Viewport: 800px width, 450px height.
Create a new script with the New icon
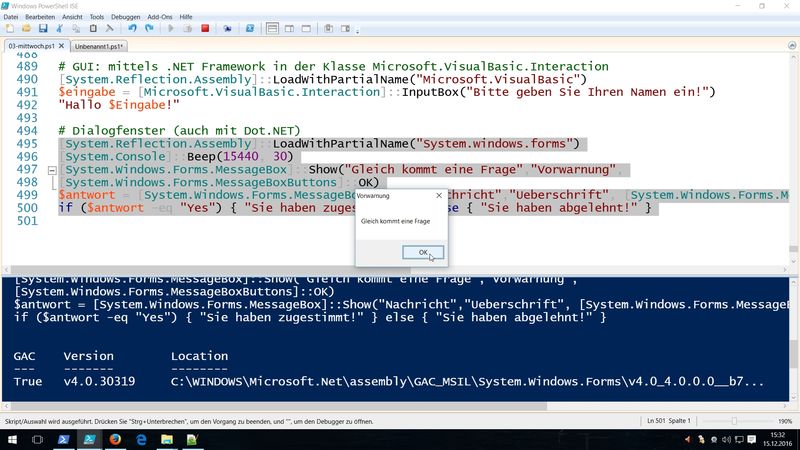[x=10, y=29]
